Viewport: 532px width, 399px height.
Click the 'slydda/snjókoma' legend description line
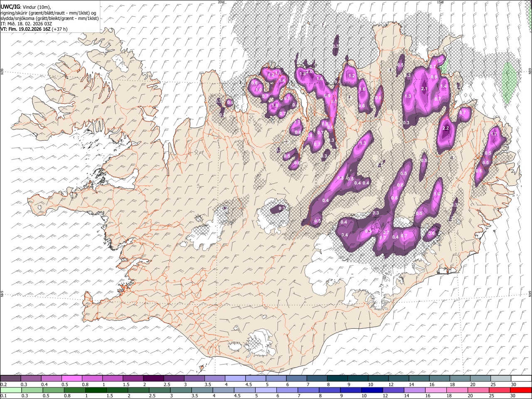(x=49, y=18)
